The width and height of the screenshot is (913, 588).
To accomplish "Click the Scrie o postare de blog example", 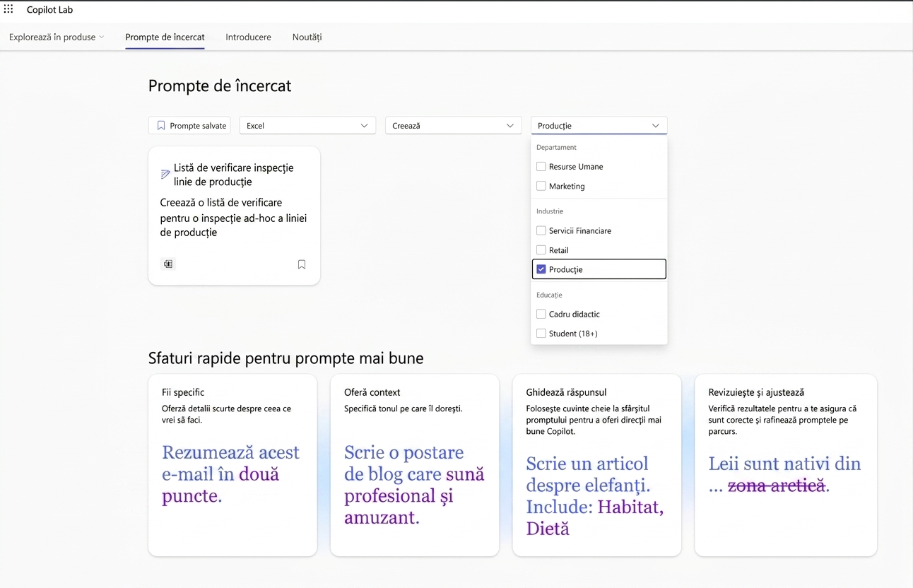I will pyautogui.click(x=414, y=485).
